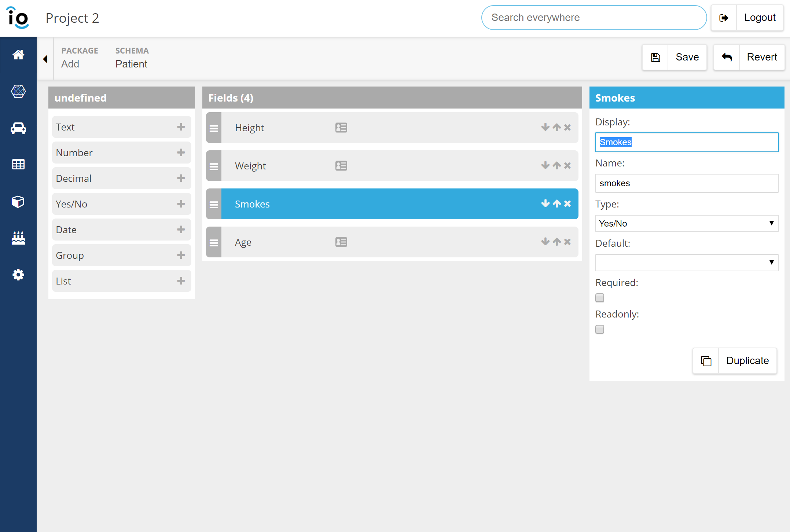Screen dimensions: 790x532
Task: Click the Duplicate button
Action: click(x=735, y=361)
